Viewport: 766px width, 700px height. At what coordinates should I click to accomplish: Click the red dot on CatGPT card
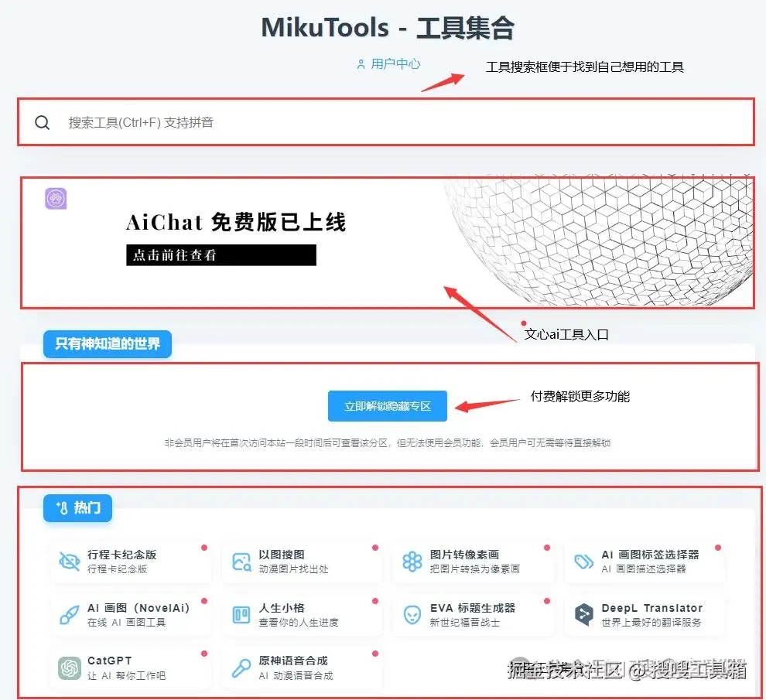(x=204, y=654)
